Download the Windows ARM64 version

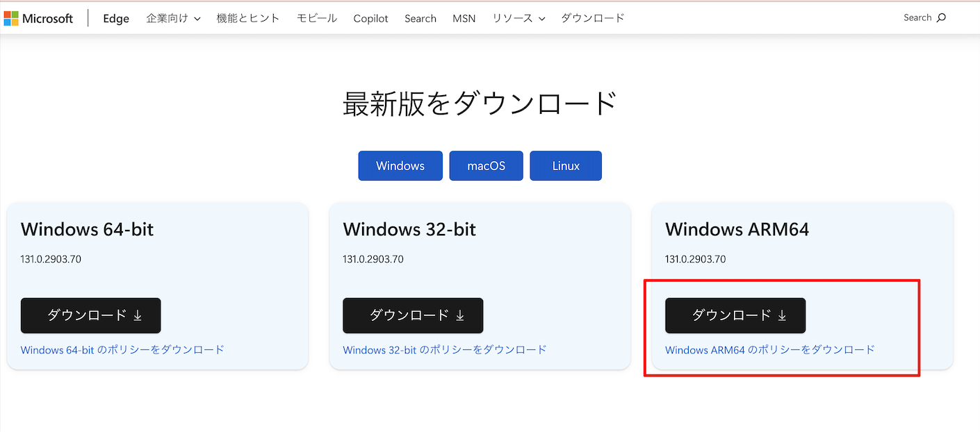pos(735,315)
